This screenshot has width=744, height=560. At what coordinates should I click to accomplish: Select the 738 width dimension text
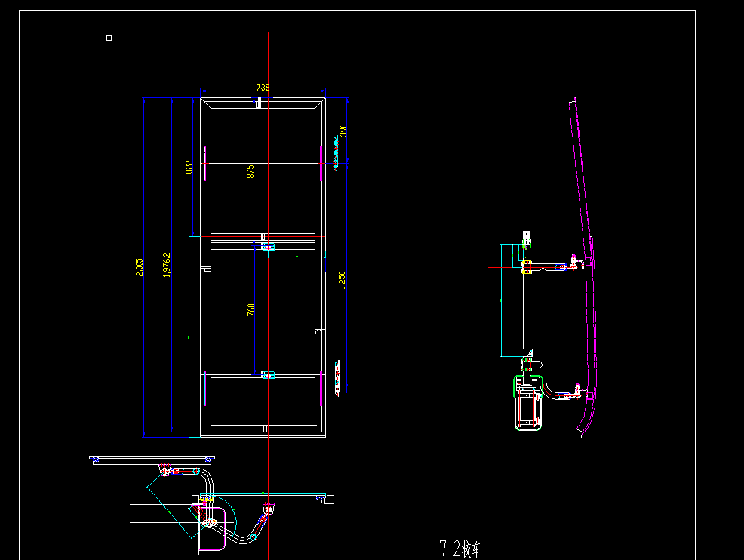263,88
